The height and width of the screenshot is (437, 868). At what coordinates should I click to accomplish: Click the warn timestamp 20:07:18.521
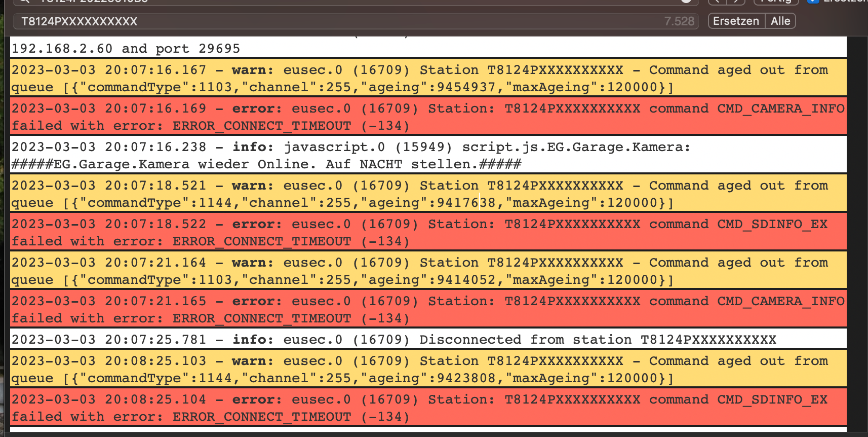coord(109,186)
